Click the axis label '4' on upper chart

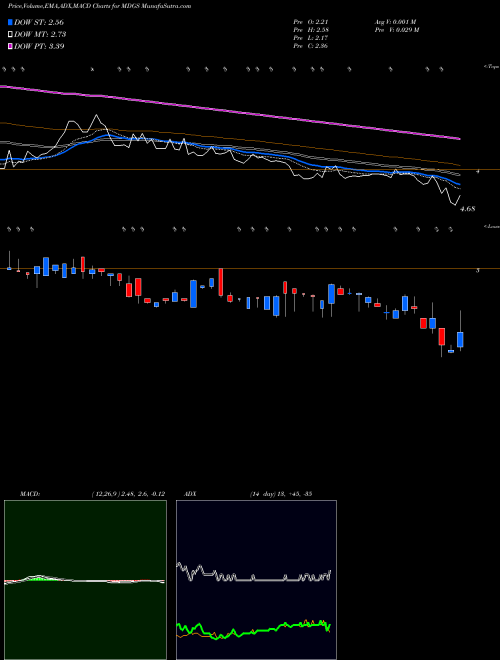pos(478,172)
